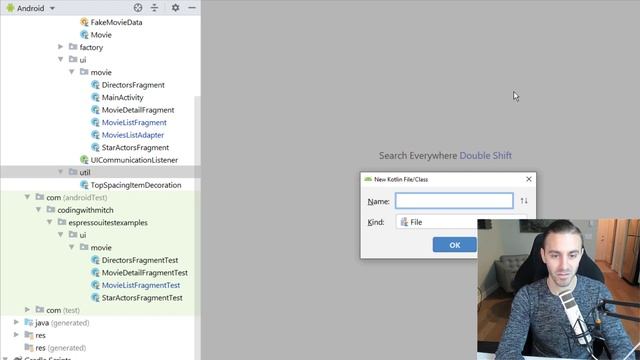Viewport: 640px width, 360px height.
Task: Click the sort arrows icon beside Name field
Action: click(524, 201)
